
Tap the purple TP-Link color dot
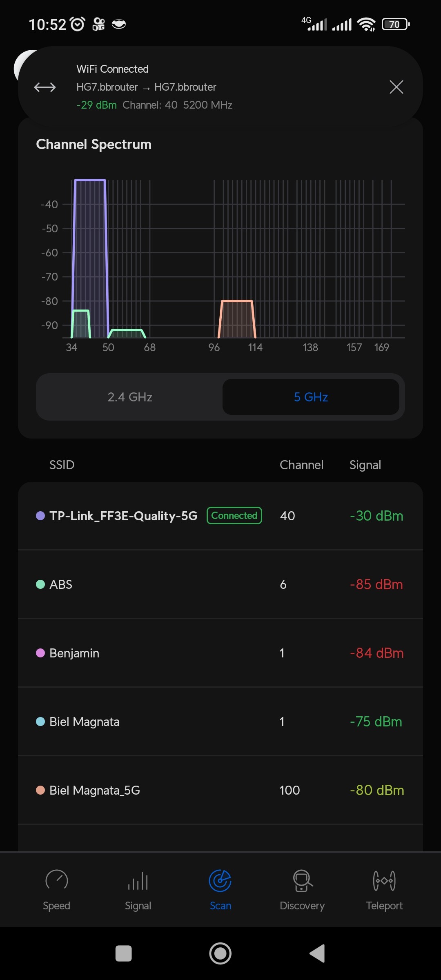(40, 516)
